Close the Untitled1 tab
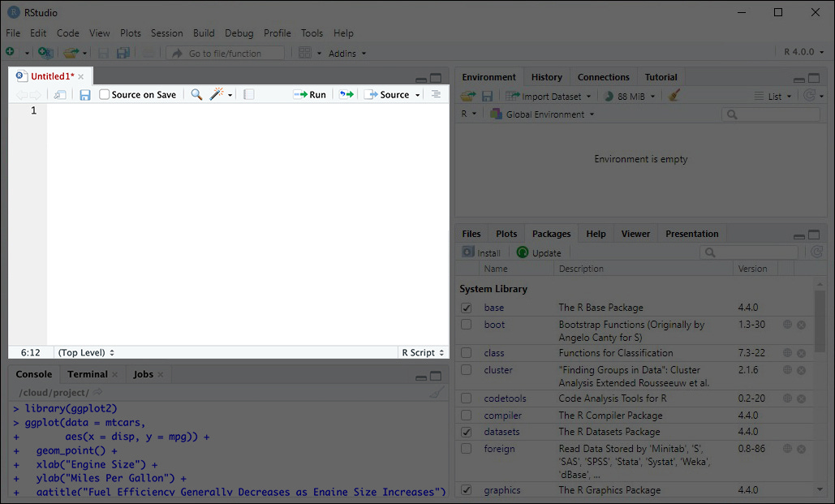This screenshot has height=504, width=835. coord(81,77)
